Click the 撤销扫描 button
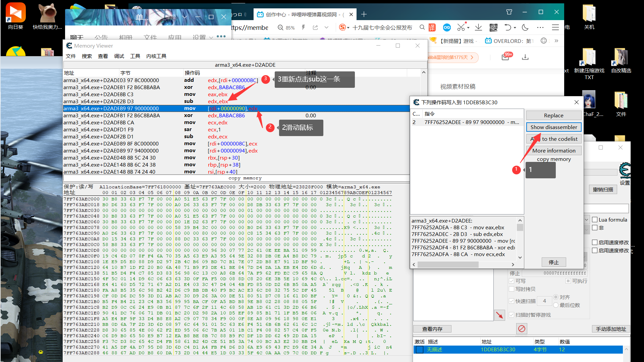Viewport: 644px width, 362px height. pos(603,190)
